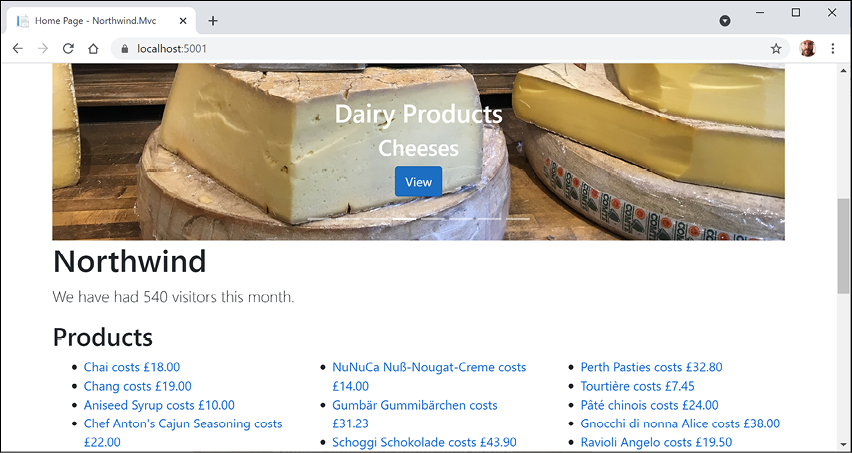Go to the browser home icon
The height and width of the screenshot is (453, 852).
(93, 49)
